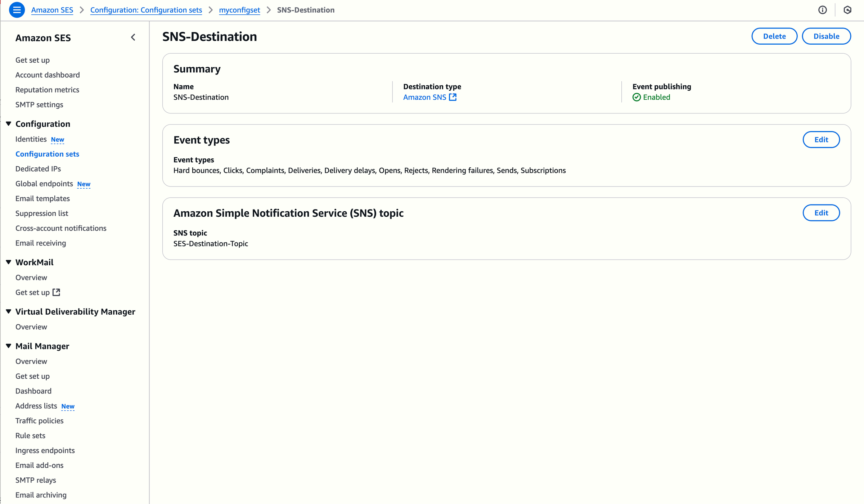Click the green Enabled status icon
The width and height of the screenshot is (864, 504).
click(637, 97)
